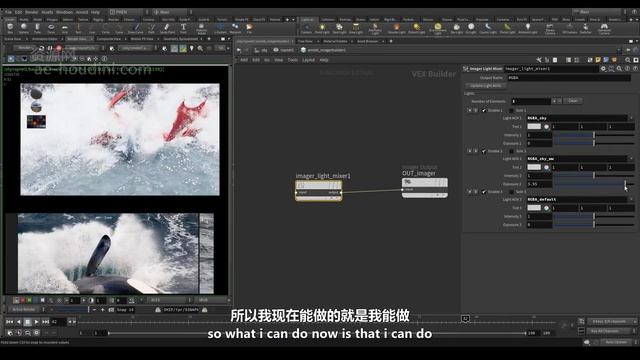Click the Output Name input field
Image resolution: width=640 pixels, height=360 pixels.
(569, 78)
